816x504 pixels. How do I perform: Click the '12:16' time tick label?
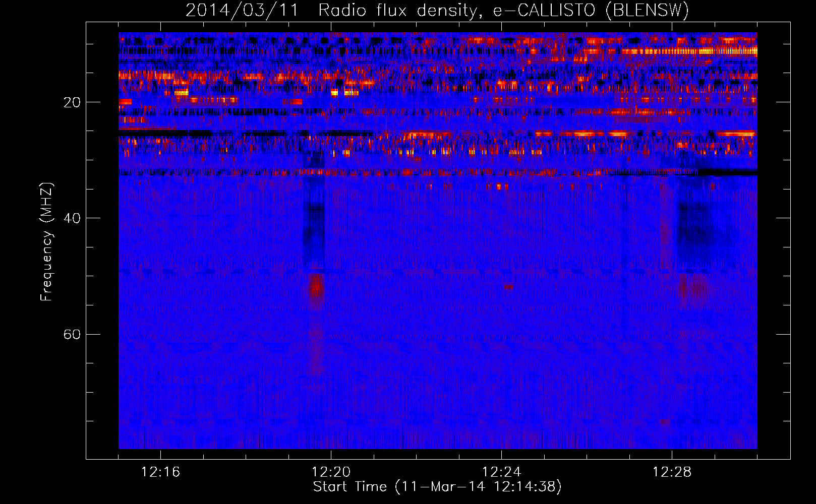tap(160, 472)
